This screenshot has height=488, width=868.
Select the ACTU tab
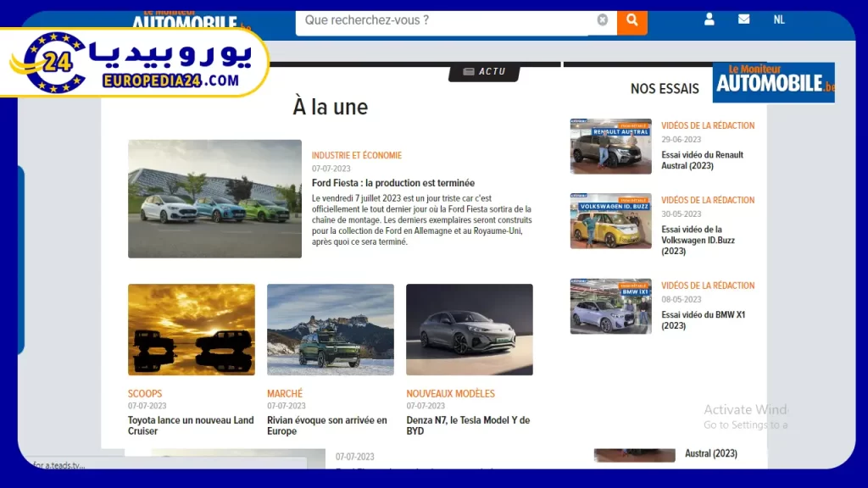tap(485, 72)
